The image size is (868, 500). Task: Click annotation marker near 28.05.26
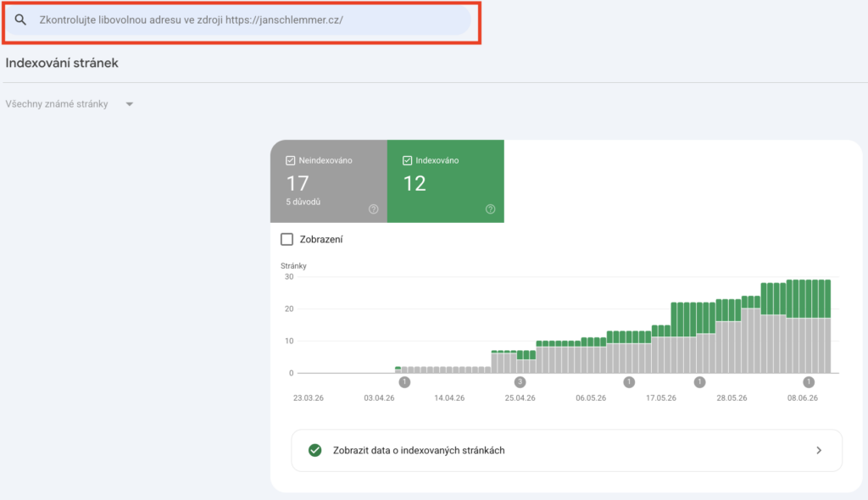[x=699, y=381]
